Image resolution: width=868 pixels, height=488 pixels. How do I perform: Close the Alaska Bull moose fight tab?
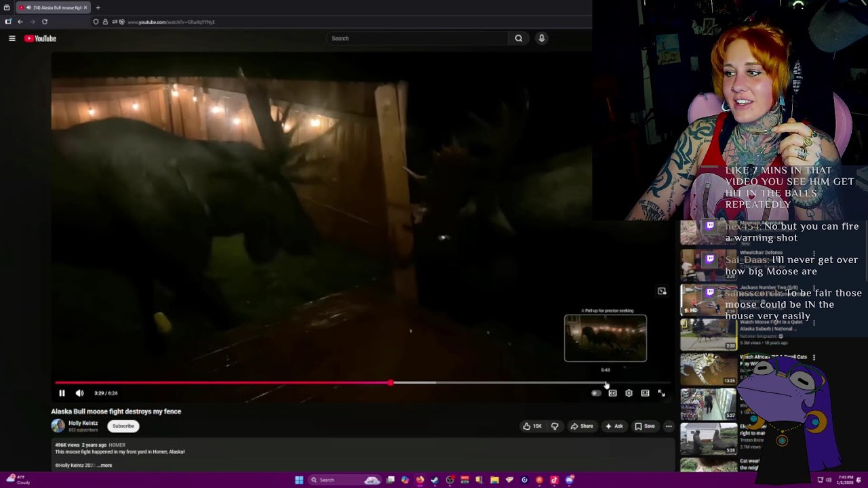click(x=85, y=7)
